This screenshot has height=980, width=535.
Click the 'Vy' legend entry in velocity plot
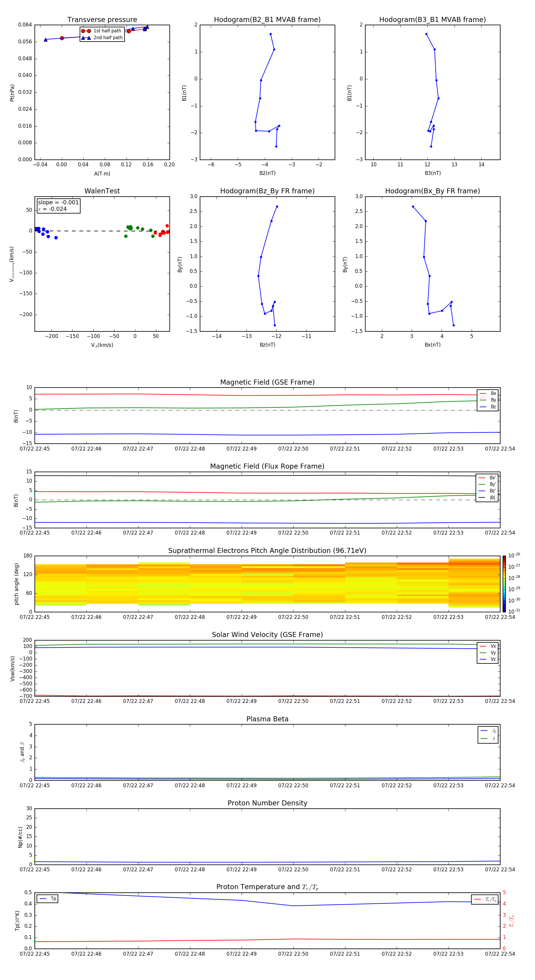pyautogui.click(x=488, y=652)
